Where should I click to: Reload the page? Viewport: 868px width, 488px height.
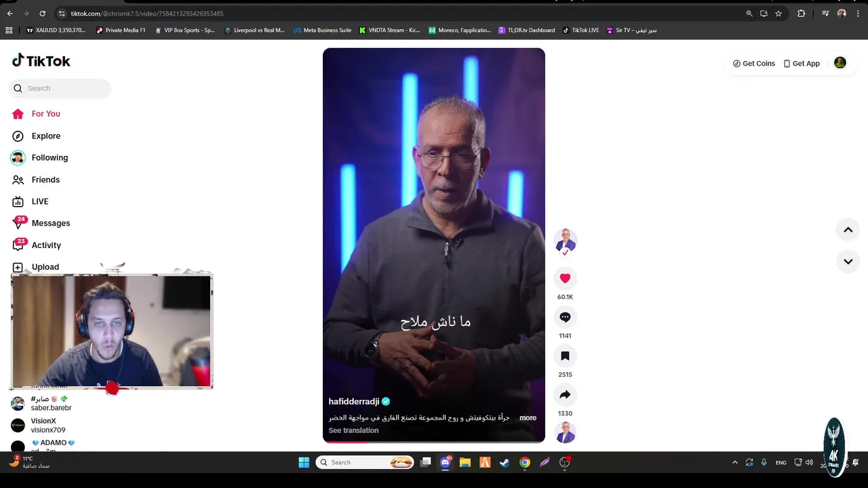coord(42,14)
